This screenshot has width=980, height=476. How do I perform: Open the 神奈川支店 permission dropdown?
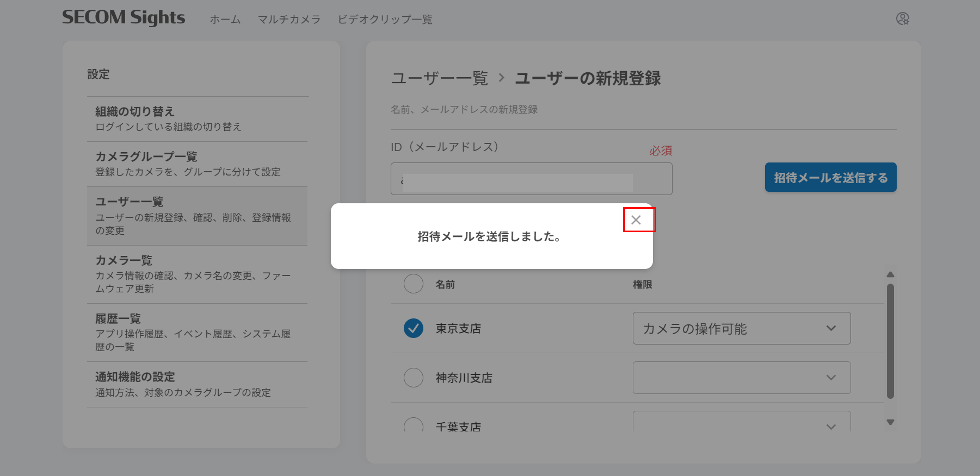coord(741,378)
